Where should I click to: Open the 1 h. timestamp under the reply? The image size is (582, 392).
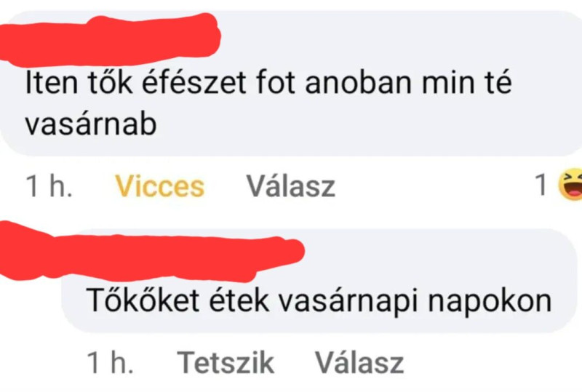111,362
